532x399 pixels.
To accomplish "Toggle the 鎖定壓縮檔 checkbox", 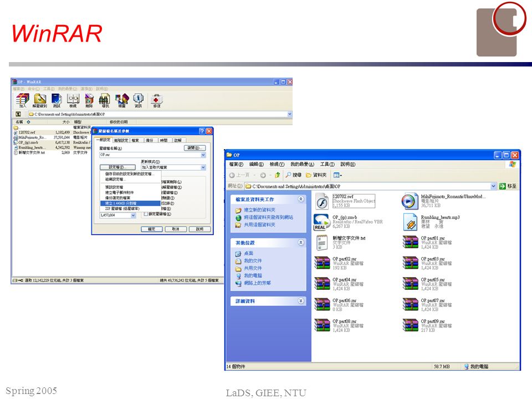I will 146,214.
